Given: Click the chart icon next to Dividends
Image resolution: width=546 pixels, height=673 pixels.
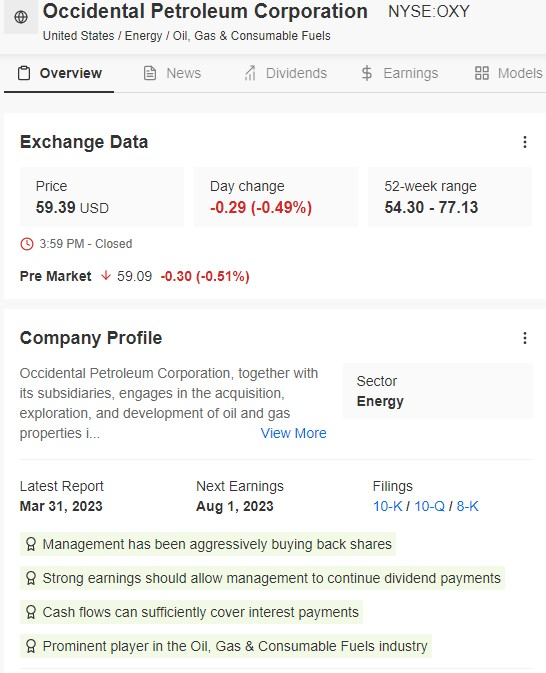Looking at the screenshot, I should coord(250,73).
